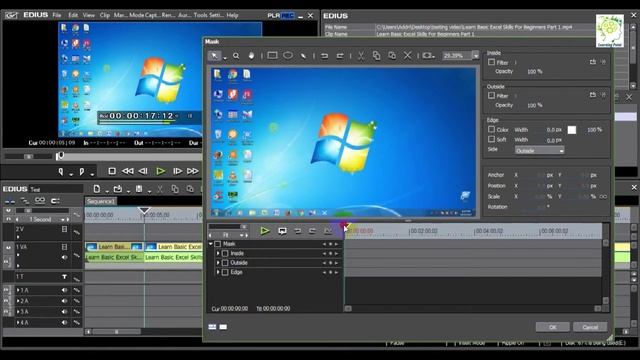Screen dimensions: 640x360
Task: Choose the rectangle mask shape tool
Action: point(272,55)
